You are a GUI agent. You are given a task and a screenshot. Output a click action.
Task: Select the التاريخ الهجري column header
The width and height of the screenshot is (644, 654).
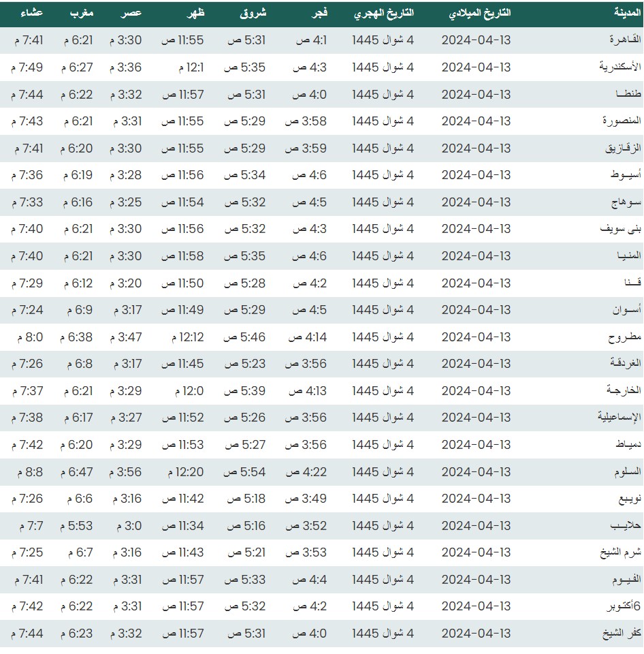(x=383, y=14)
